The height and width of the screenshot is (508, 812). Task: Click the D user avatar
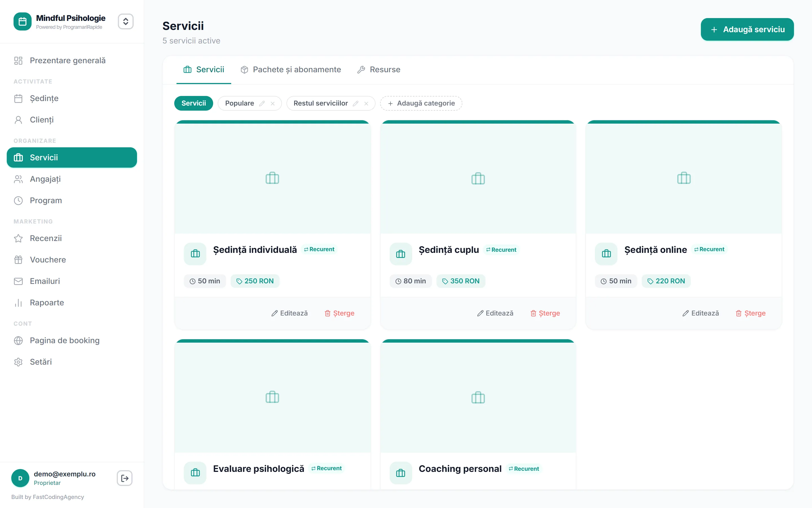(20, 478)
